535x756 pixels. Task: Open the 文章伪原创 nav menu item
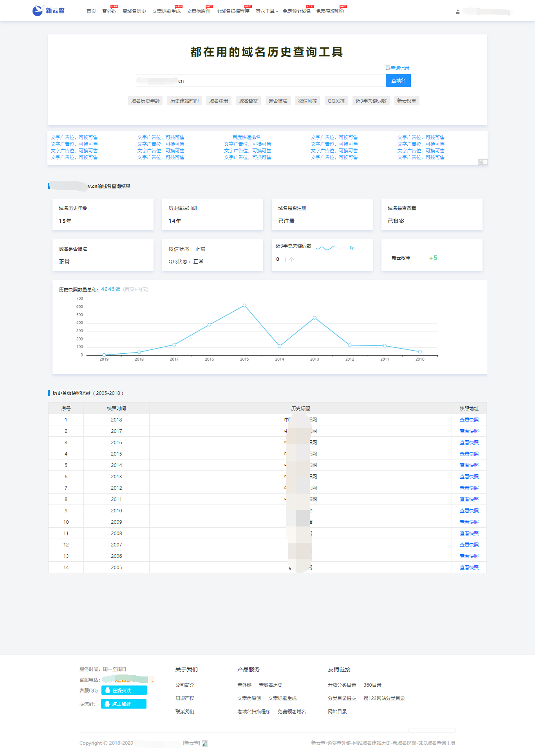(198, 11)
